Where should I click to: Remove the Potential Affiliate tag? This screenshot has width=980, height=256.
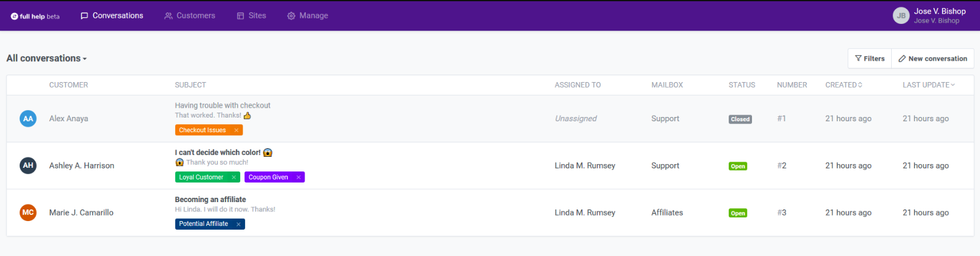[x=238, y=224]
